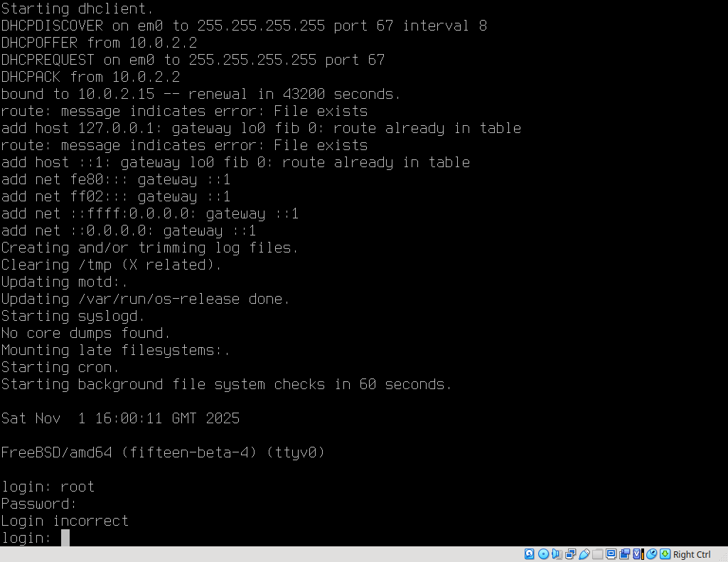This screenshot has height=562, width=728.
Task: Open the network adapters indicator icon
Action: click(x=570, y=554)
